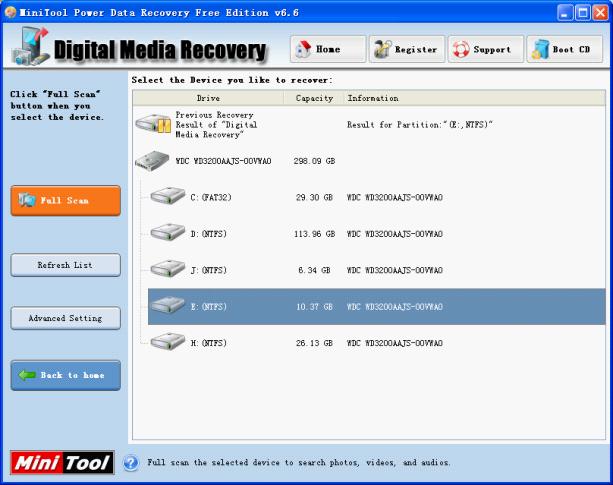The image size is (613, 485).
Task: Click the D: (NTFS) drive icon
Action: [x=168, y=232]
